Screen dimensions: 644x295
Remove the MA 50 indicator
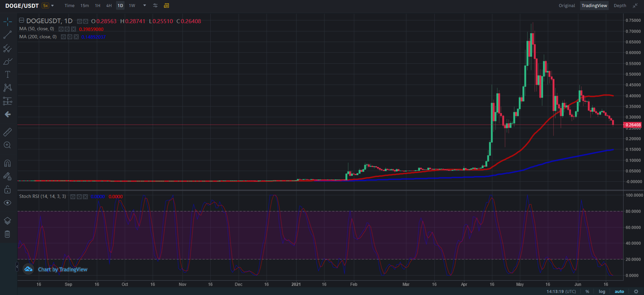73,29
